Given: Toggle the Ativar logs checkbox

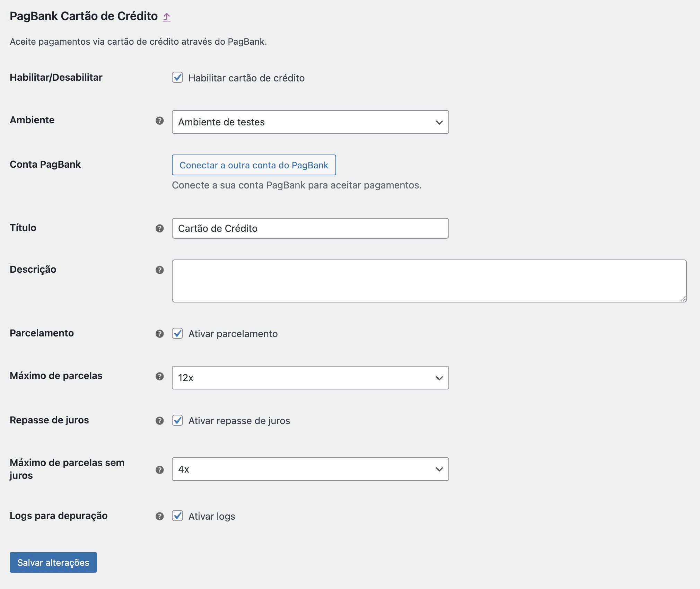Looking at the screenshot, I should pos(177,516).
